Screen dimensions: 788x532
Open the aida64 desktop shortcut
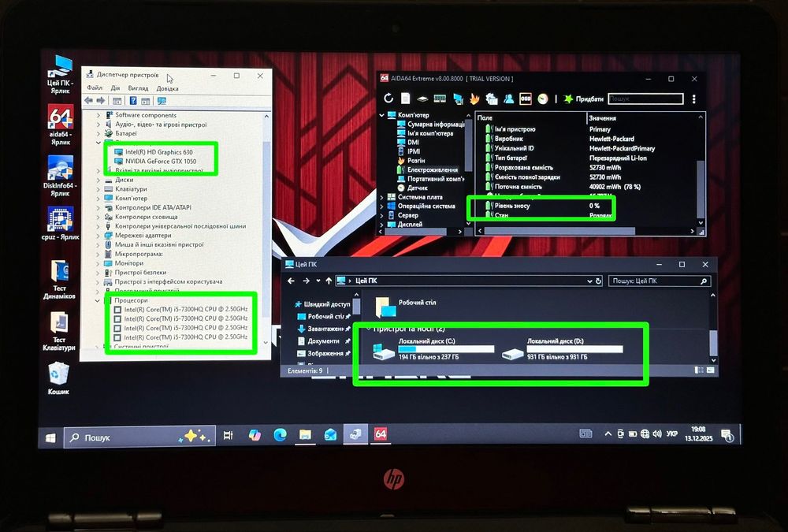pyautogui.click(x=61, y=125)
